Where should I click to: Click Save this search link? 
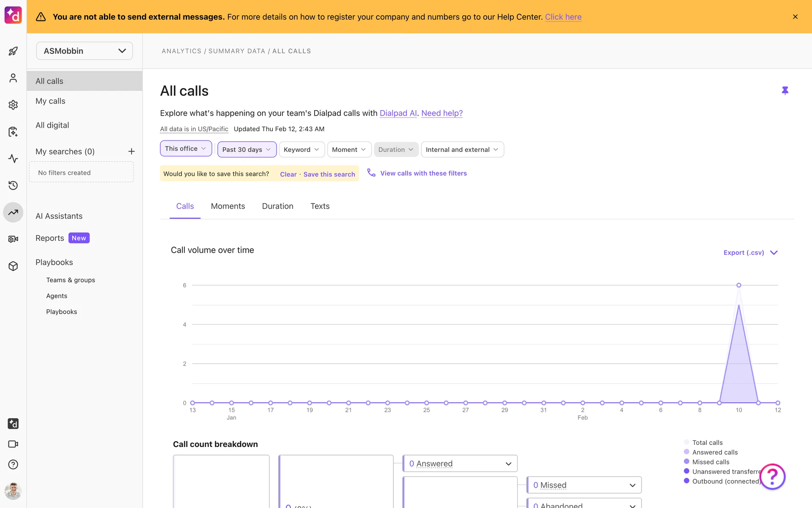click(329, 174)
